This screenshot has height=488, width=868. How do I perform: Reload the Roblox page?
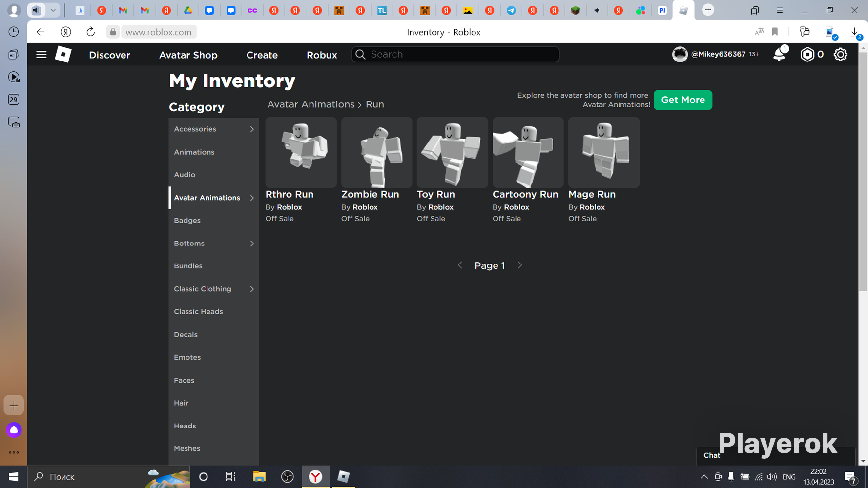tap(90, 32)
